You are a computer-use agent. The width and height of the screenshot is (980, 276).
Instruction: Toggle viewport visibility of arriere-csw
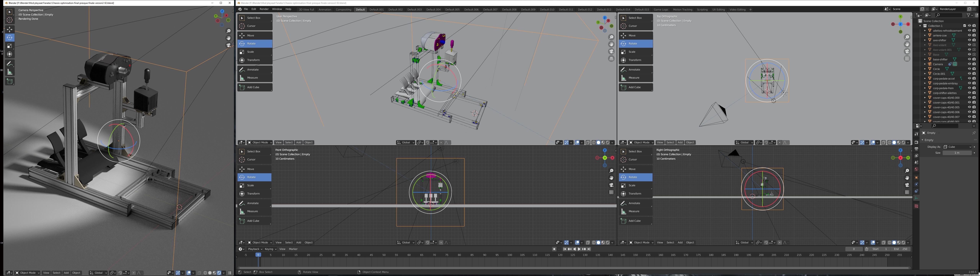pyautogui.click(x=969, y=35)
